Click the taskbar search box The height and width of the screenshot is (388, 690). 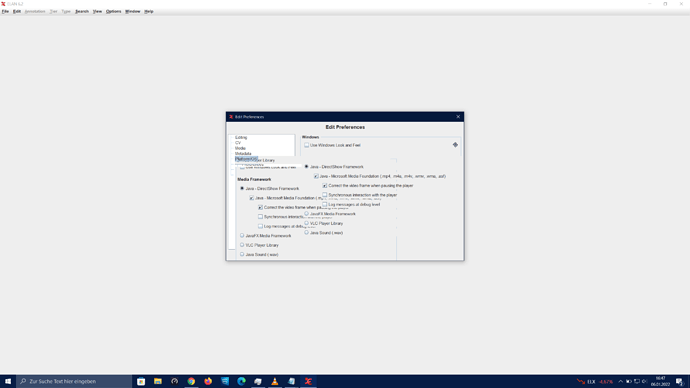pyautogui.click(x=74, y=381)
